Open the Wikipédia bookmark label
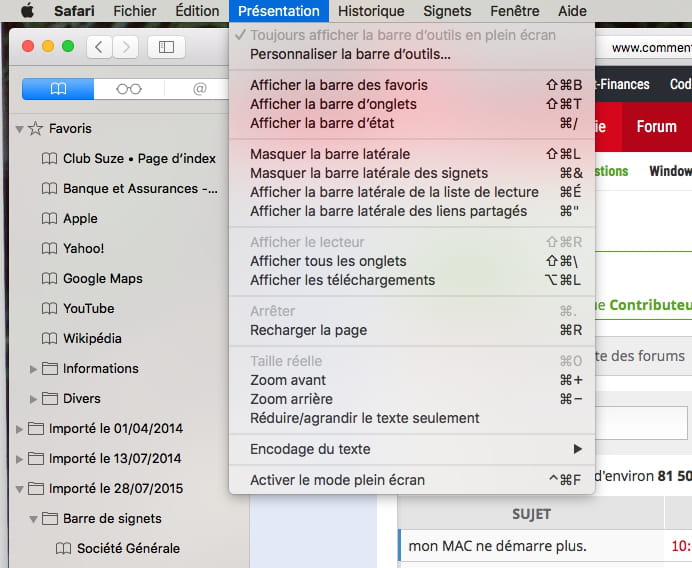 click(92, 339)
